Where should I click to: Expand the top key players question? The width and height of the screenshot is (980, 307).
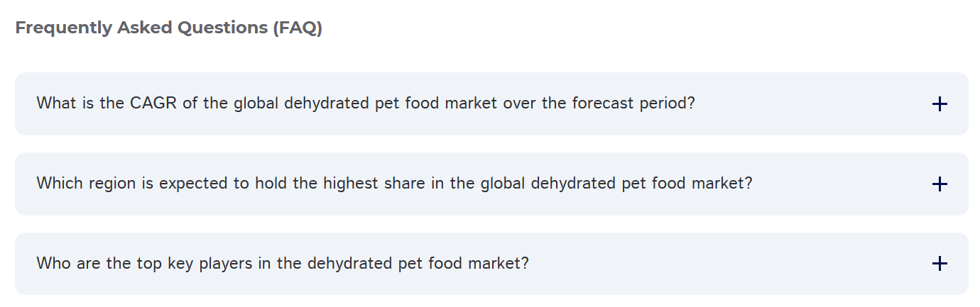coord(283,264)
